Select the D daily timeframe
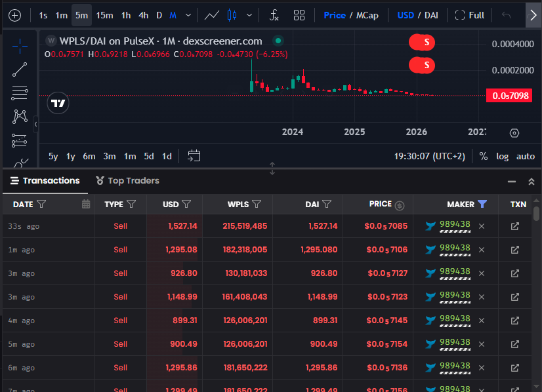Screen dimensions: 542x392 point(159,15)
